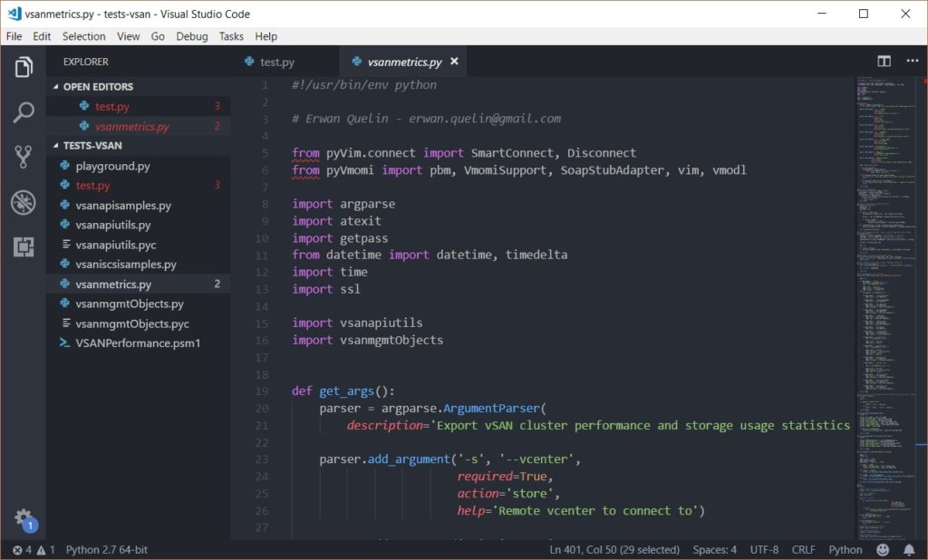
Task: Open the Tasks menu
Action: click(x=231, y=36)
